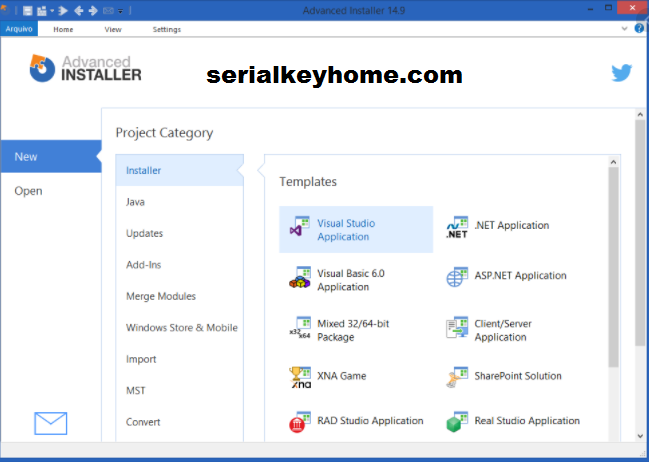Image resolution: width=649 pixels, height=462 pixels.
Task: Click the Templates panel scrollbar thumb
Action: 613,267
